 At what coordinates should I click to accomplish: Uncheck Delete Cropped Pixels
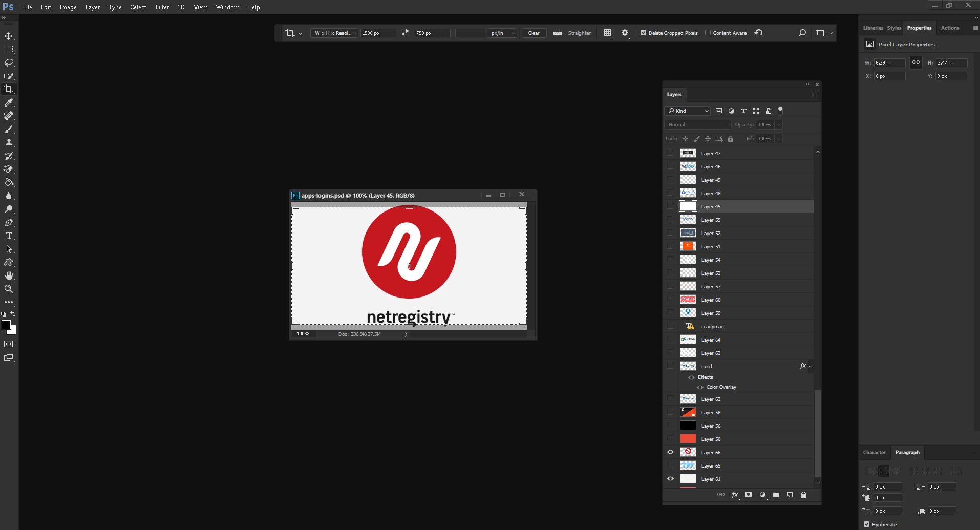point(643,33)
